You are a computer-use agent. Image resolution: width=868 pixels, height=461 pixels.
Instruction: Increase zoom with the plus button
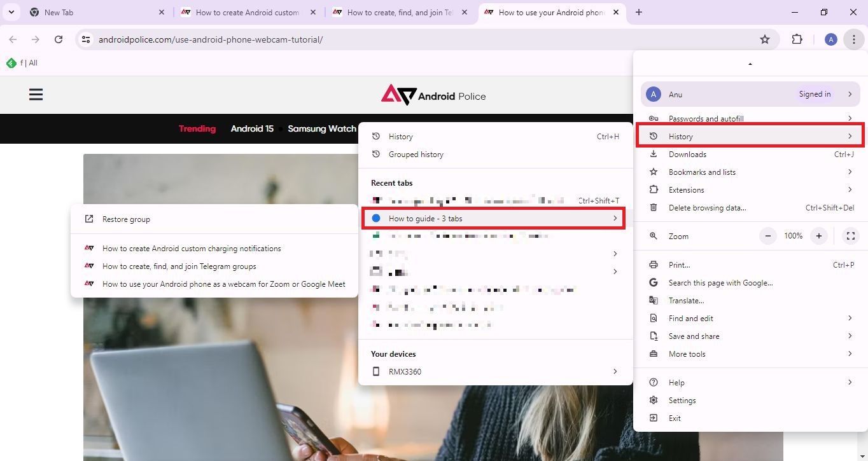click(819, 236)
